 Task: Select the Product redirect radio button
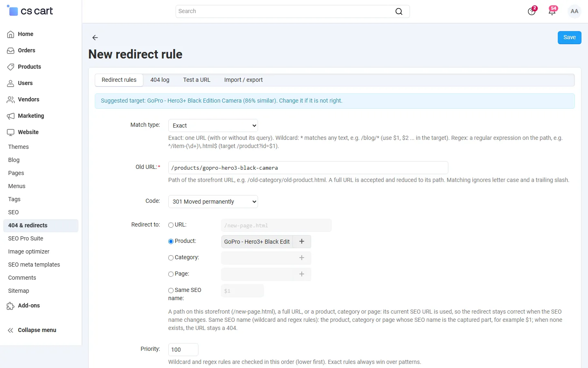pyautogui.click(x=171, y=242)
